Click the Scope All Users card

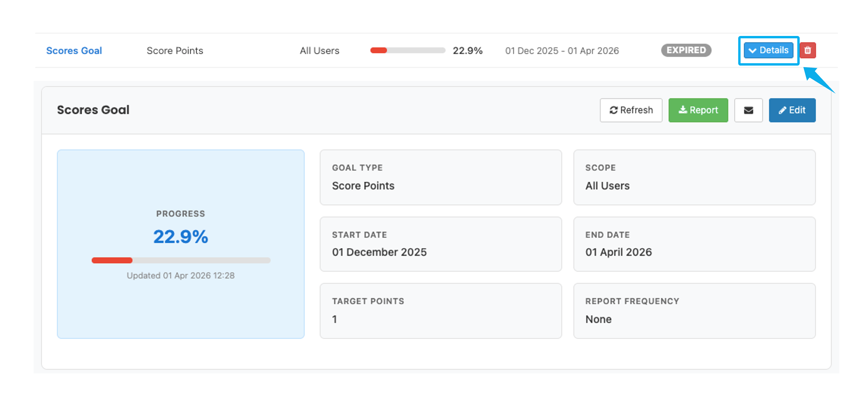[694, 177]
